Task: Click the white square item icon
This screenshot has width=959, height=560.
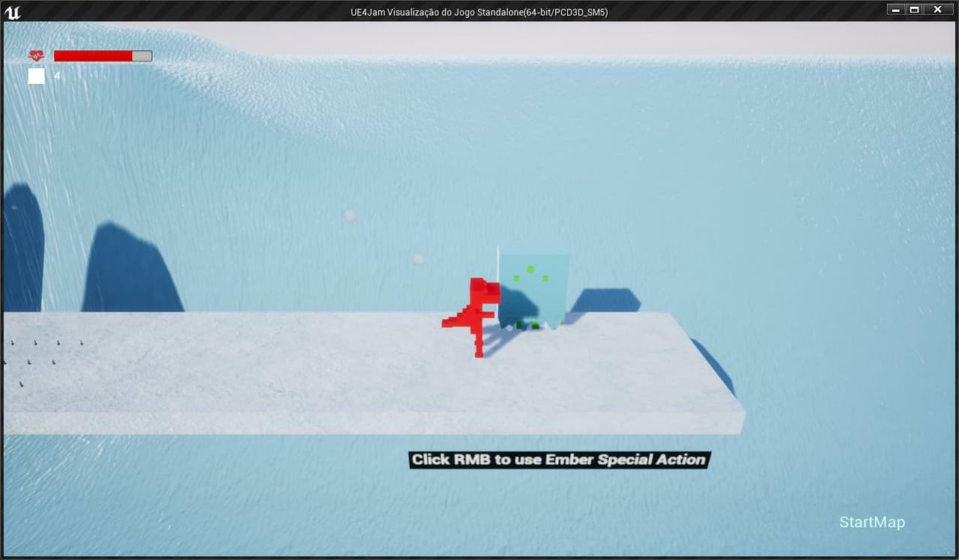Action: tap(36, 76)
